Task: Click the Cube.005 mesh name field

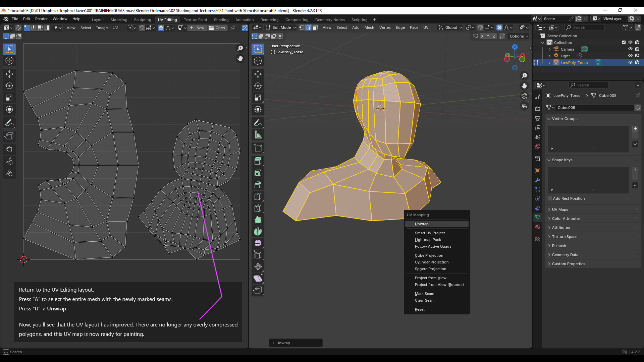Action: click(595, 108)
